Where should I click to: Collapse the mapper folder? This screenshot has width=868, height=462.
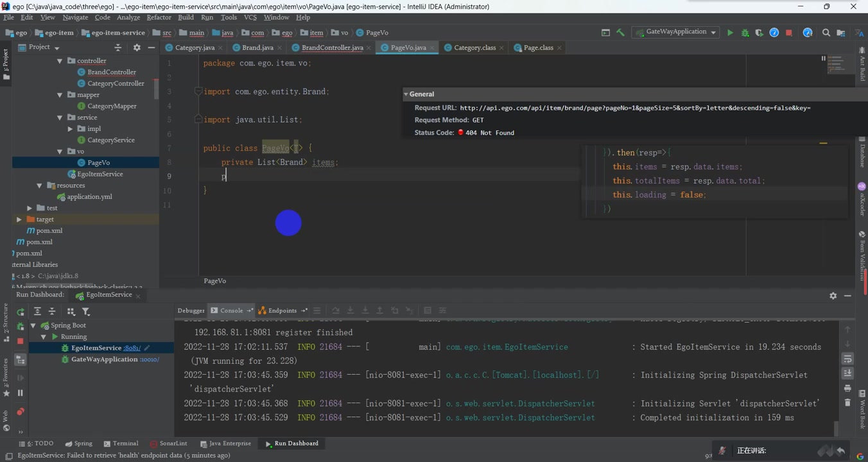click(x=60, y=95)
